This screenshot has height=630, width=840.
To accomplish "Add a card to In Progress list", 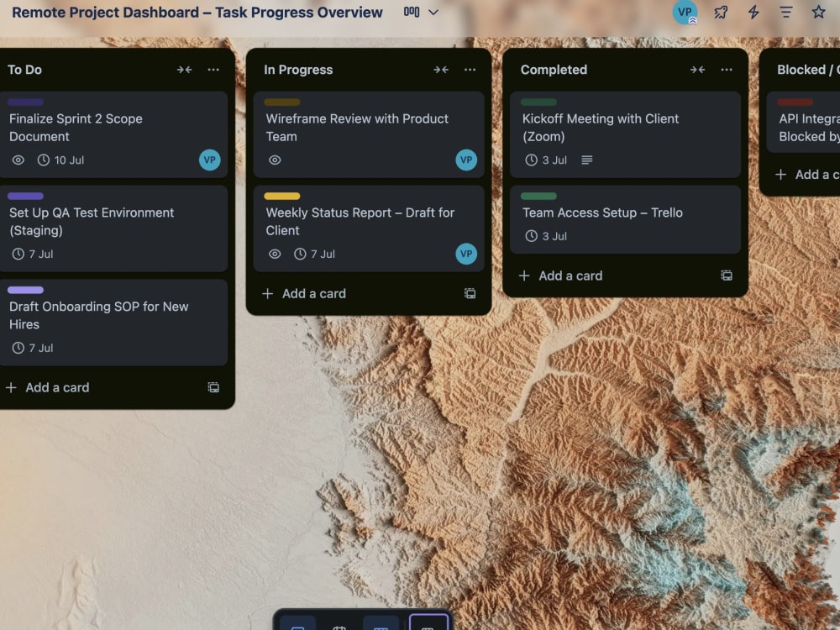I will tap(304, 293).
